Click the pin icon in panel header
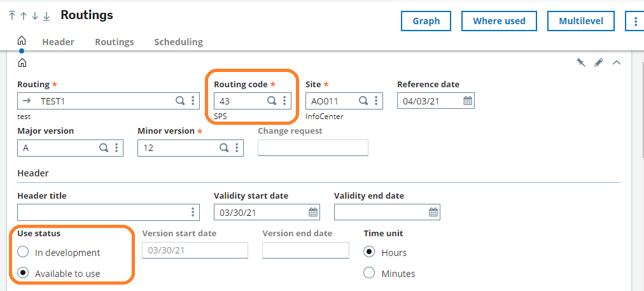The height and width of the screenshot is (291, 644). tap(581, 62)
